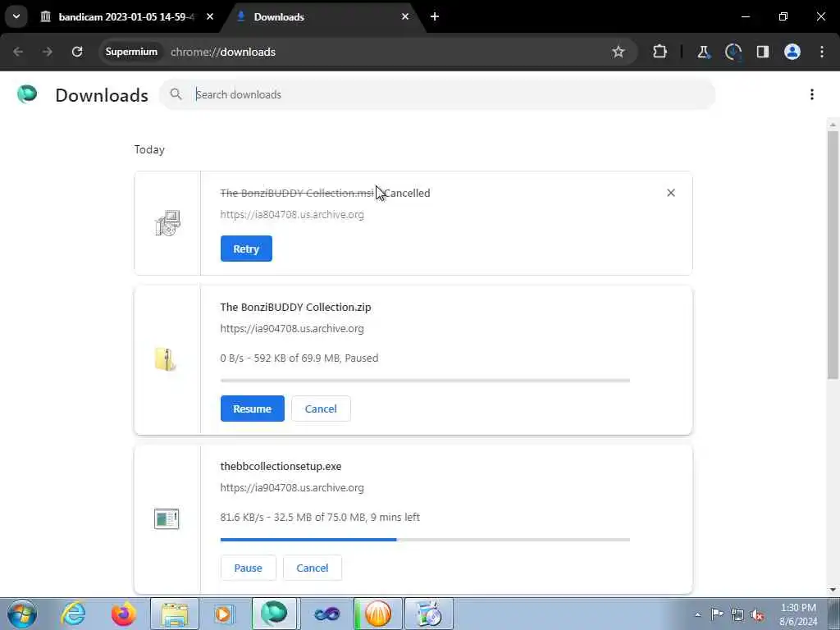Open the profile avatar menu
This screenshot has height=630, width=840.
[x=792, y=52]
